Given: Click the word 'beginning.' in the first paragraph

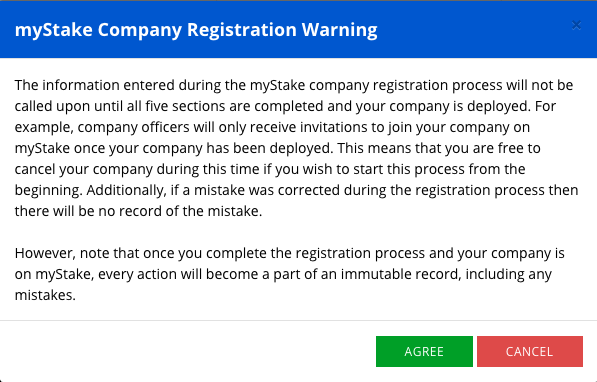Looking at the screenshot, I should coord(48,190).
